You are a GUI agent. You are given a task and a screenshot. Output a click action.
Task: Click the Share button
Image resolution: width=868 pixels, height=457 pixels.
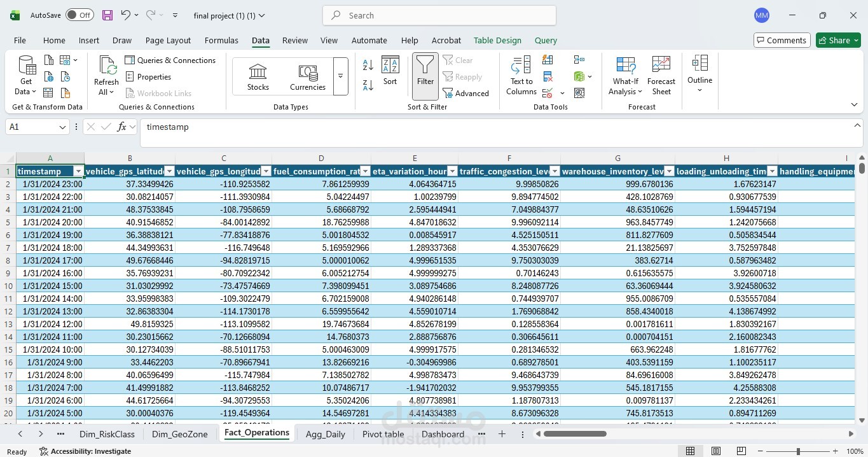click(838, 40)
